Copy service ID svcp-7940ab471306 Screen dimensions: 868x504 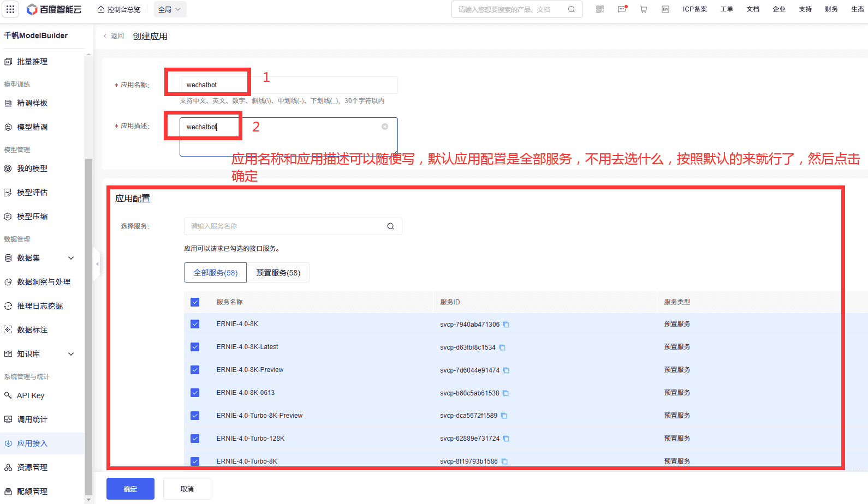pos(506,325)
